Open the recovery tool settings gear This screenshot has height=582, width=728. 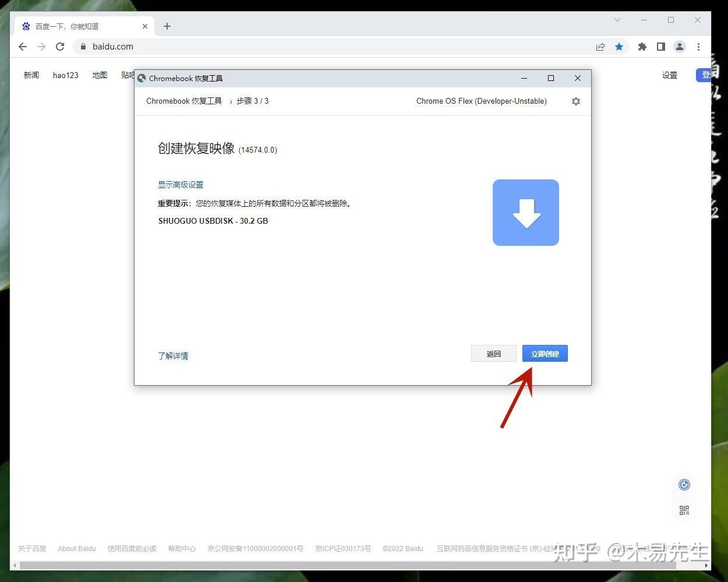coord(576,101)
